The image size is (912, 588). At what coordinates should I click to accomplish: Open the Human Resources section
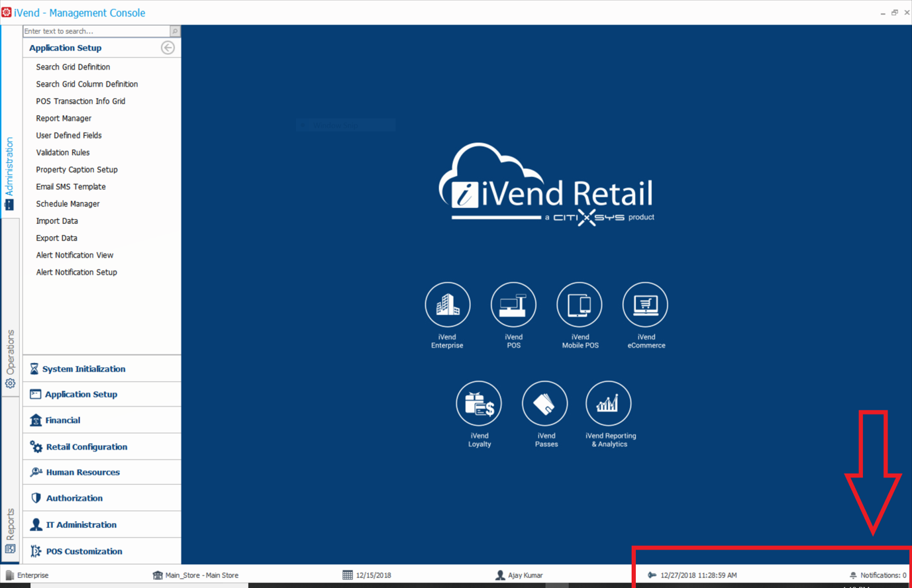tap(102, 472)
